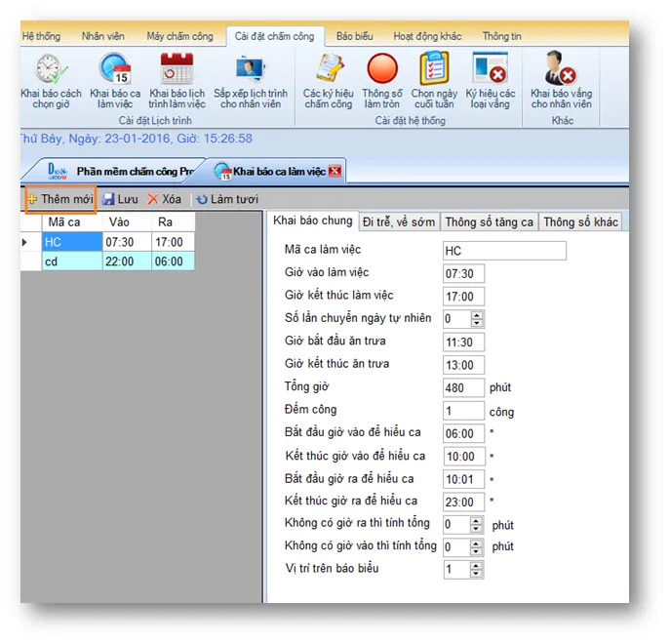Select the 'cd' shift row
Viewport: 670px width, 644px height.
point(69,262)
